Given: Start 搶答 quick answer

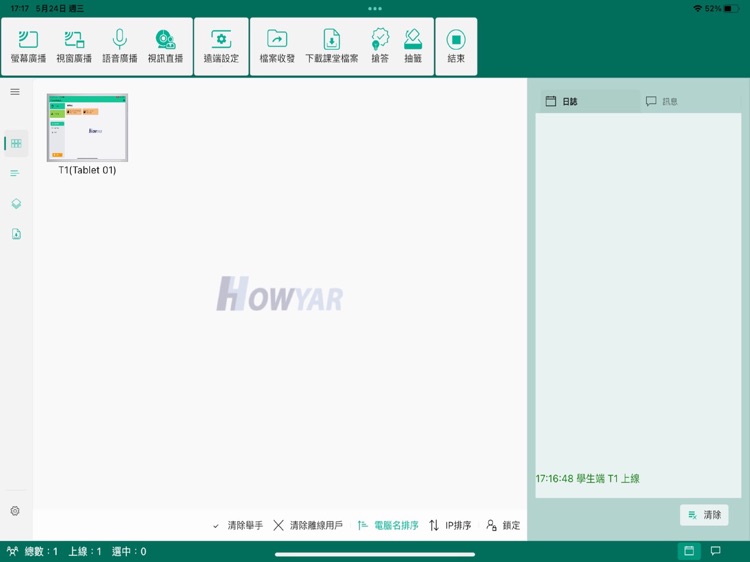Looking at the screenshot, I should pyautogui.click(x=380, y=46).
